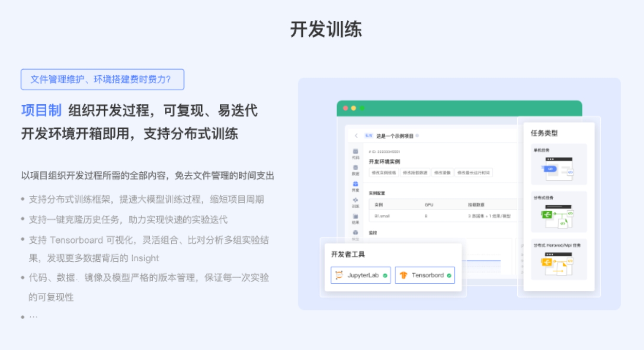Click green check beside JupyterLab
This screenshot has height=350, width=644.
[385, 275]
